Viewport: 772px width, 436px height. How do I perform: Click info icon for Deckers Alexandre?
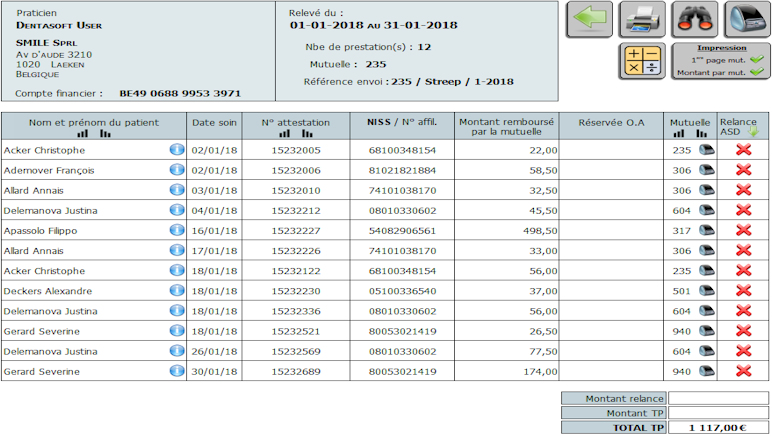[177, 291]
